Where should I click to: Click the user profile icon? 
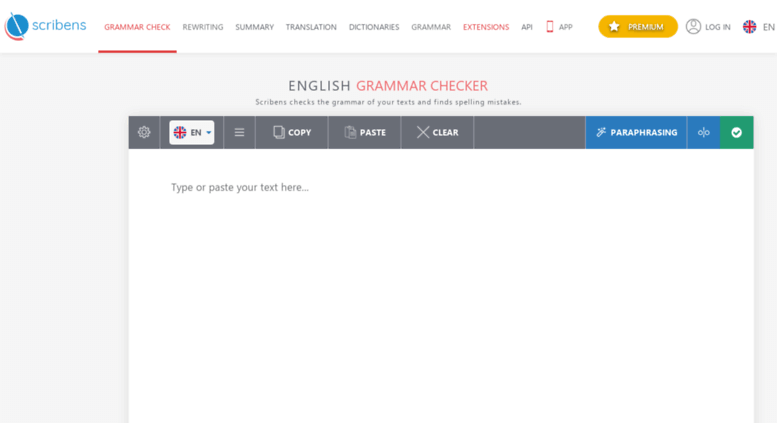[x=693, y=26]
